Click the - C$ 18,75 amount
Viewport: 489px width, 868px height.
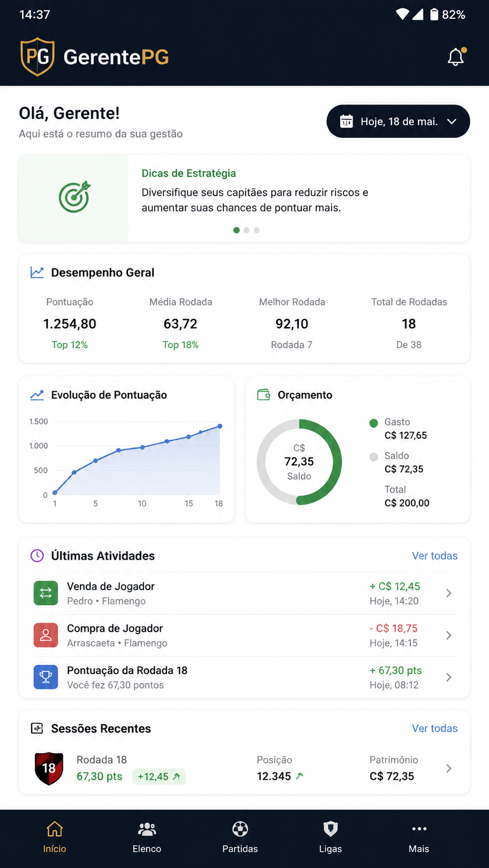click(393, 628)
